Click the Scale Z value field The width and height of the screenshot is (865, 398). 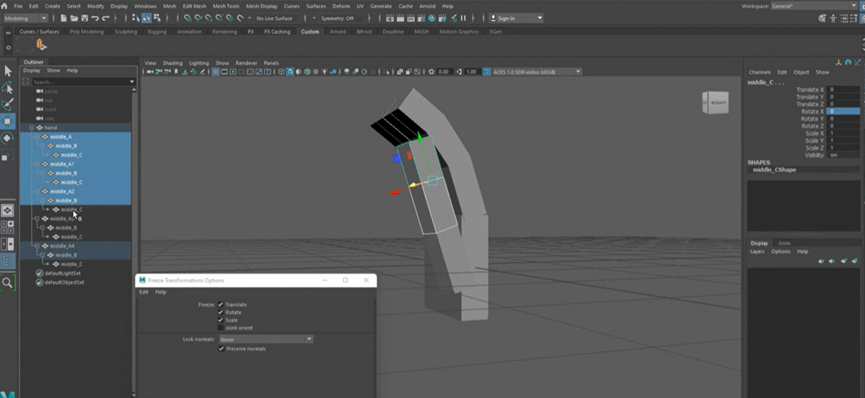coord(843,148)
